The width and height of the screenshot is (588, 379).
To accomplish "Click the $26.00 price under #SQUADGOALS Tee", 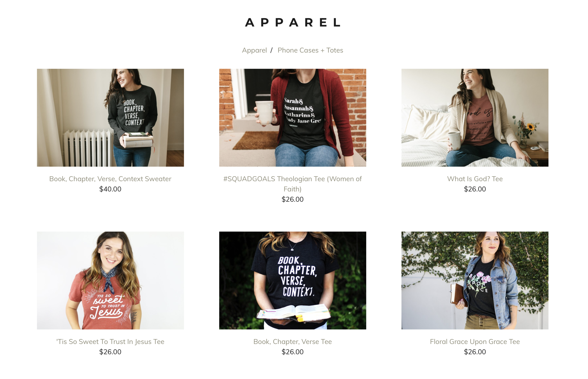I will [x=292, y=199].
